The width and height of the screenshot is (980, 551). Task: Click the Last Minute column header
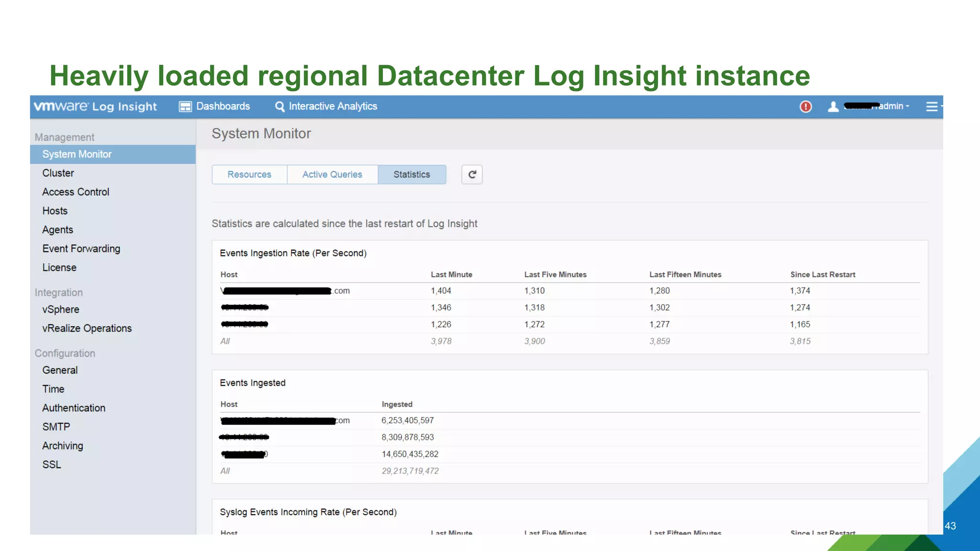(x=452, y=275)
